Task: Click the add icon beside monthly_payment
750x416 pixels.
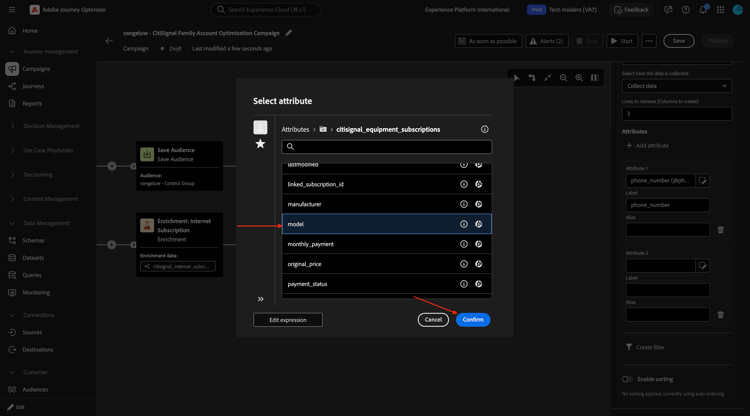Action: coord(478,244)
